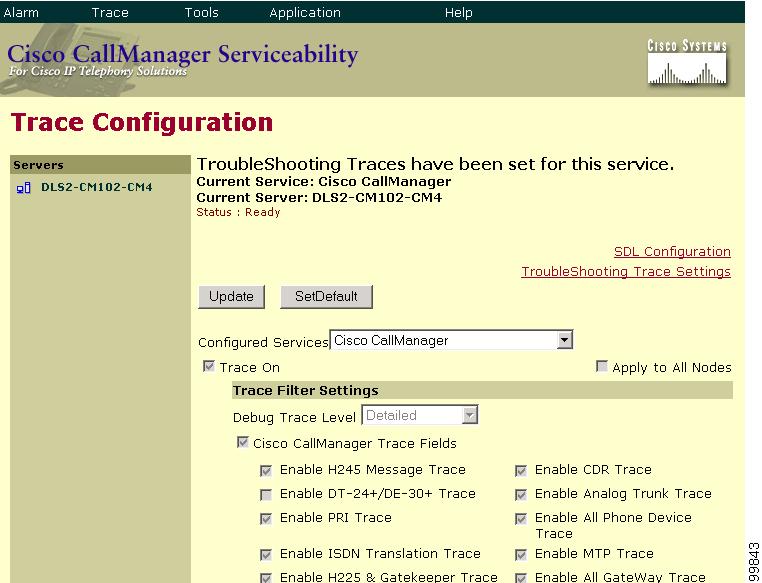762x583 pixels.
Task: Toggle the Trace On checkbox
Action: pyautogui.click(x=209, y=366)
